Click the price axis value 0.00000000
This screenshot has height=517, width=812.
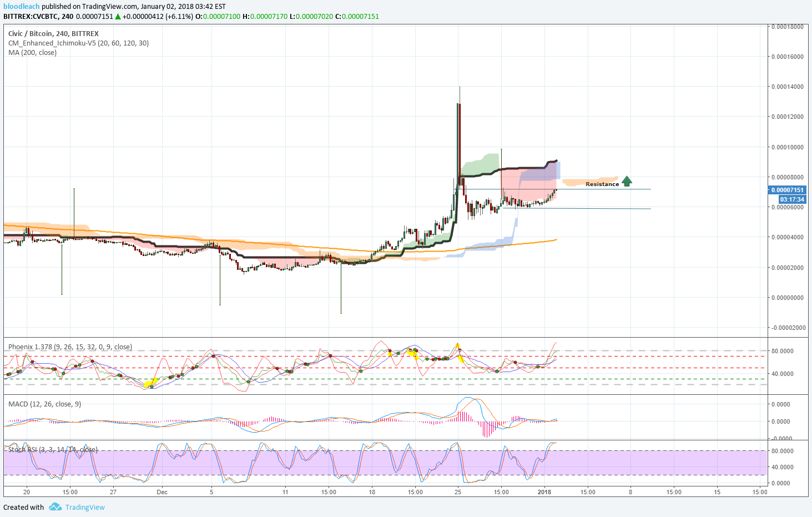click(x=787, y=298)
